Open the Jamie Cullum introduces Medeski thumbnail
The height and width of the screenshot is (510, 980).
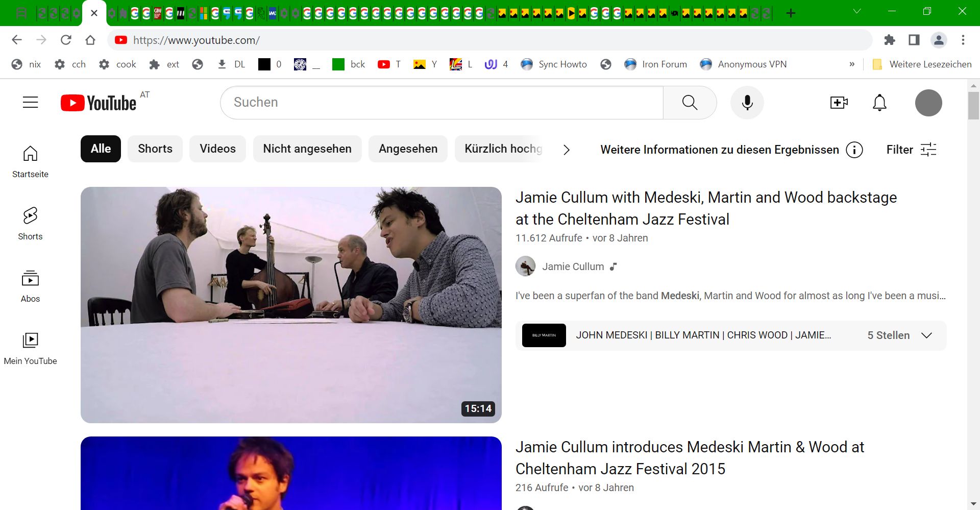coord(291,473)
